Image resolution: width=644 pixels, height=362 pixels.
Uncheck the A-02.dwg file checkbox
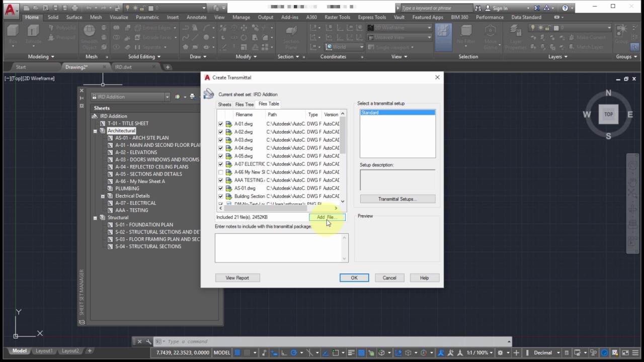pos(220,132)
